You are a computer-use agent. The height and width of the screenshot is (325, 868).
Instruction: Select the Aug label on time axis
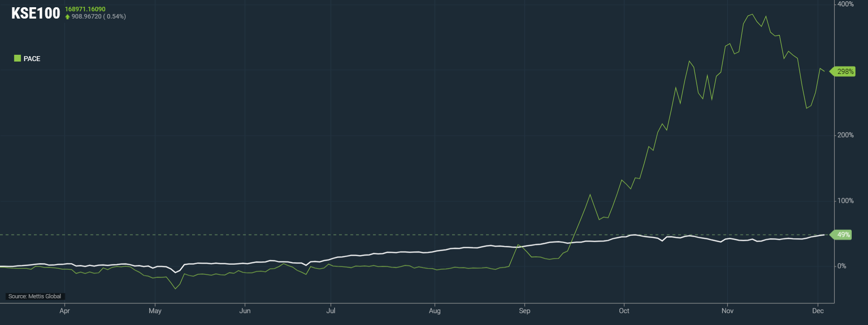434,311
